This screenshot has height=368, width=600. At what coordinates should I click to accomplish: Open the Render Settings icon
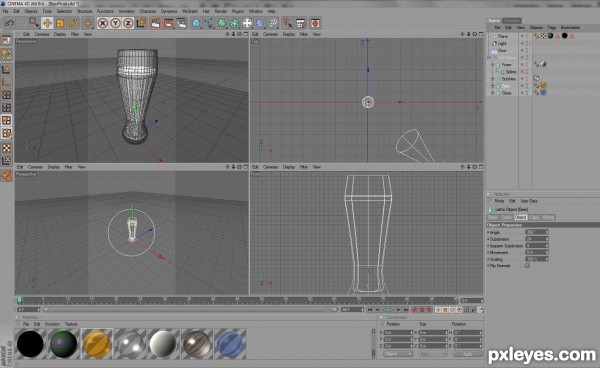click(182, 23)
